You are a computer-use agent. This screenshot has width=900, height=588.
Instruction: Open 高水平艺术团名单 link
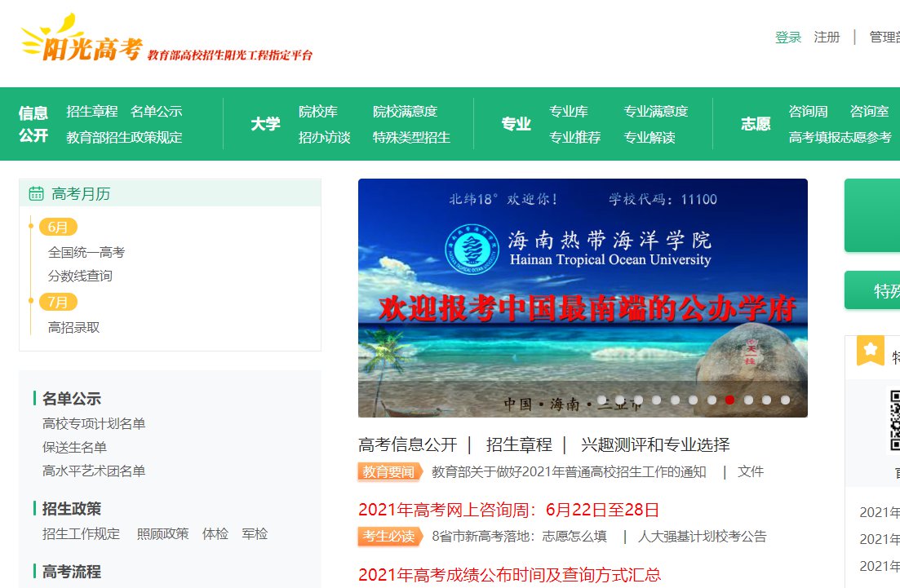[x=94, y=471]
